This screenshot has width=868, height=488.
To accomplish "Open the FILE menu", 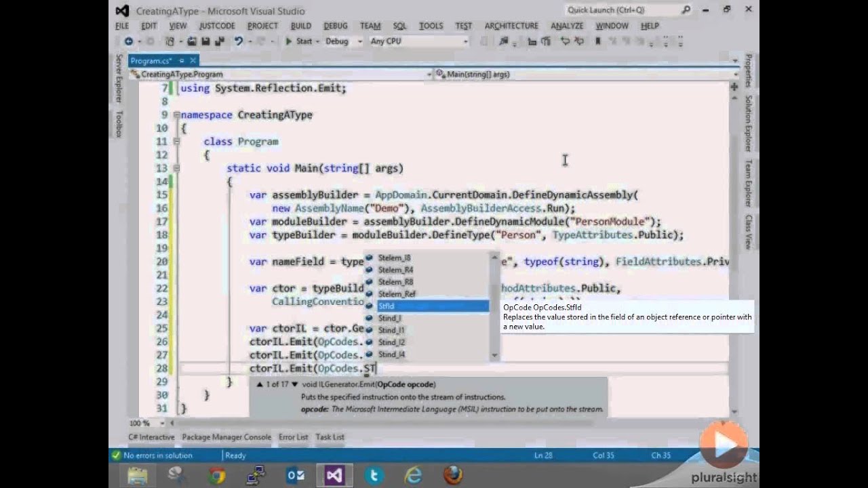I will 122,26.
